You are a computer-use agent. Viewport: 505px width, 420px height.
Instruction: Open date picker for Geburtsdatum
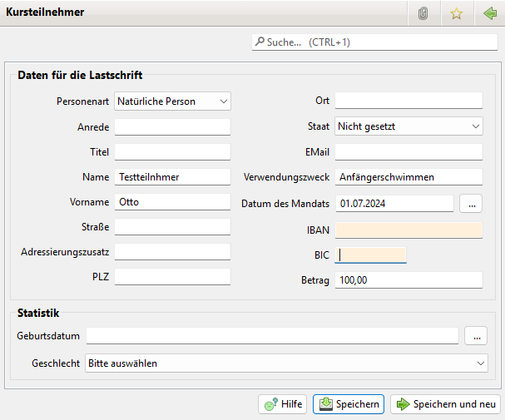coord(476,336)
